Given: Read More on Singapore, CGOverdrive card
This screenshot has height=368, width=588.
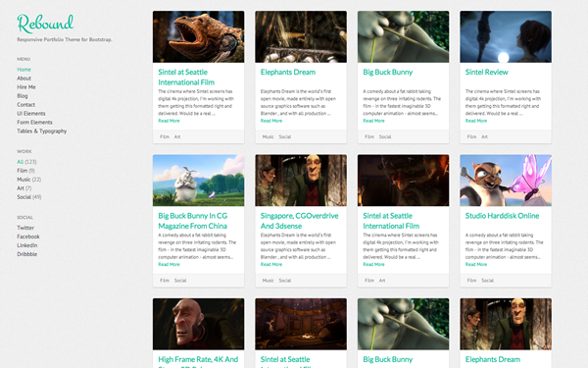Looking at the screenshot, I should pos(271,265).
